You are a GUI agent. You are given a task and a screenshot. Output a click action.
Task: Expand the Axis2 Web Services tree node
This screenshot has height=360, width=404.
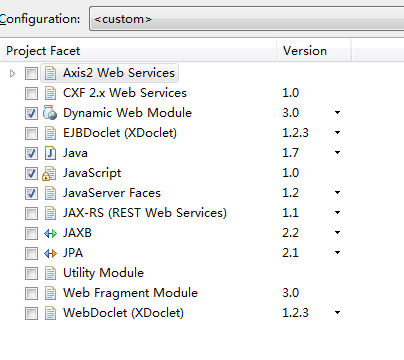(12, 73)
